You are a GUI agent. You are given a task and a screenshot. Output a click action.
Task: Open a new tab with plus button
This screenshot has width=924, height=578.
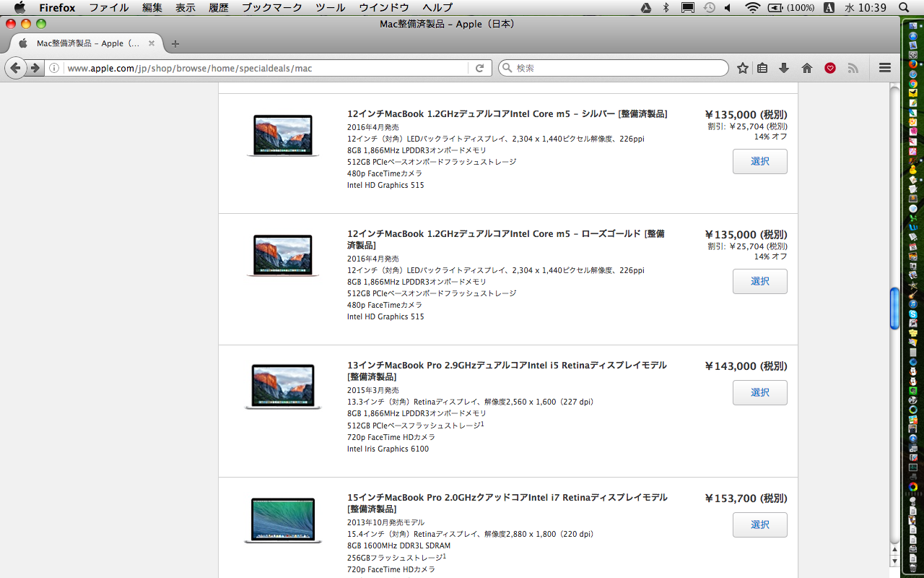pyautogui.click(x=175, y=43)
